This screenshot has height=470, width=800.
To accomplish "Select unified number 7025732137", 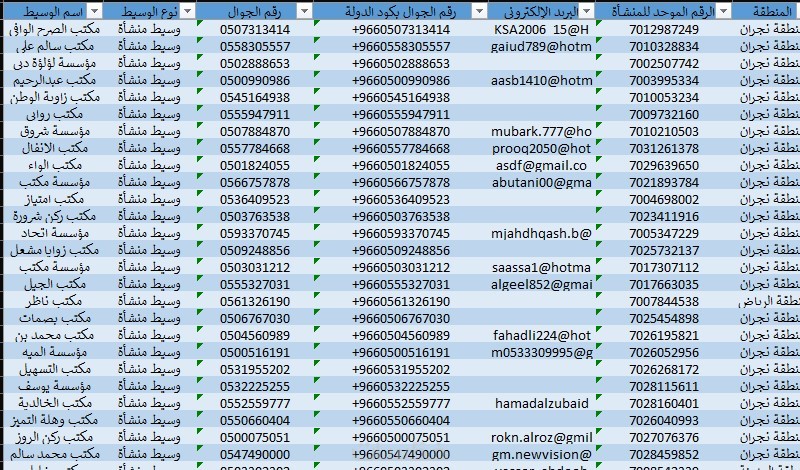I will (664, 251).
